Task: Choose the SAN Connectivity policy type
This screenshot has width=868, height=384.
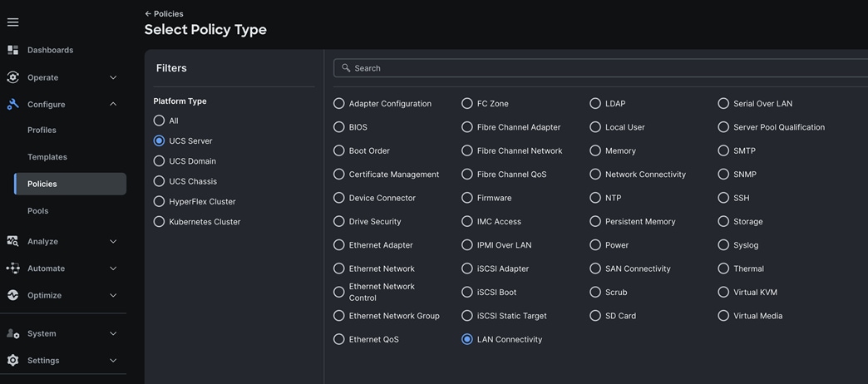Action: click(x=595, y=268)
